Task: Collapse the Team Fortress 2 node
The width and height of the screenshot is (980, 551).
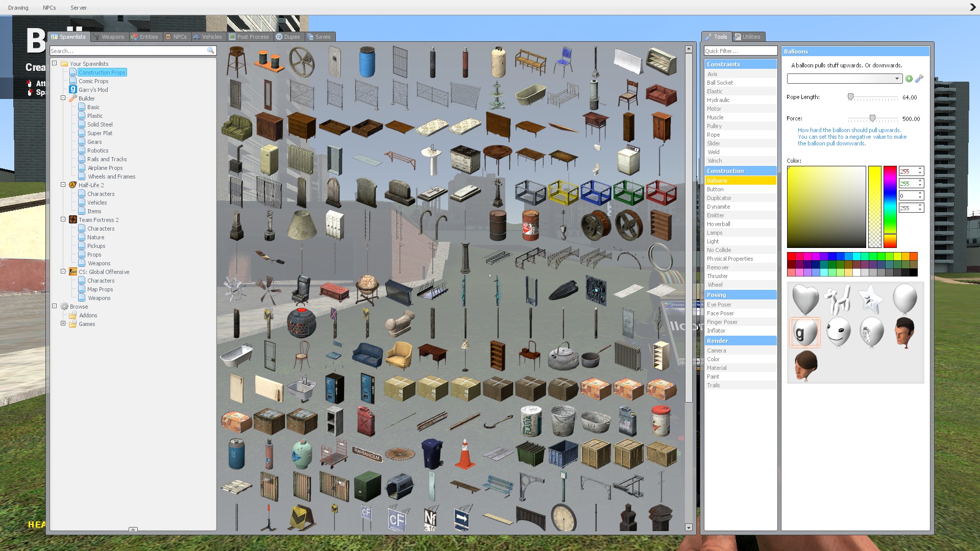Action: [x=63, y=219]
